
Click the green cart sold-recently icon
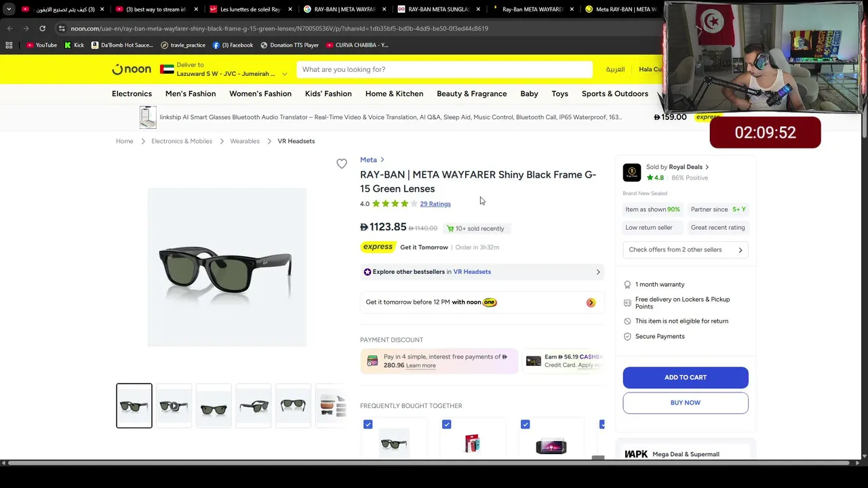tap(450, 228)
